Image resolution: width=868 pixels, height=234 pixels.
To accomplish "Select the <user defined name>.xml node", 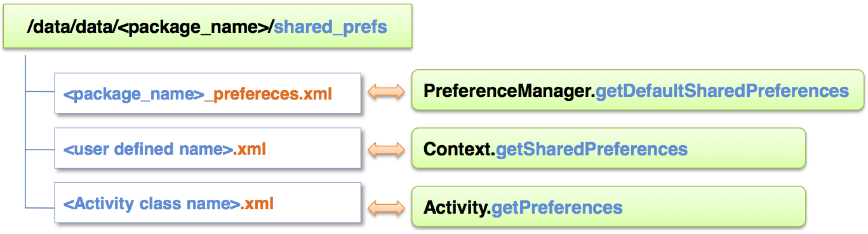I will pyautogui.click(x=208, y=150).
